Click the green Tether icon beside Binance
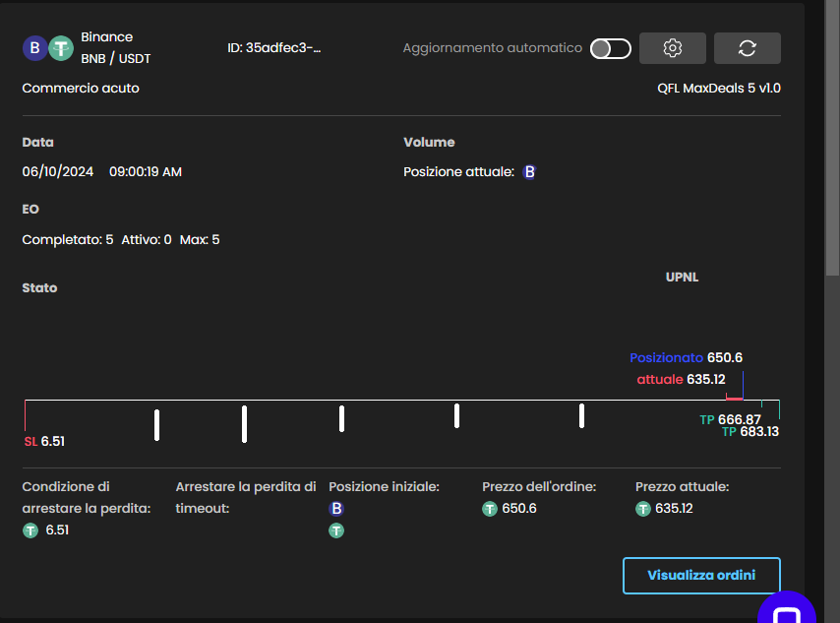Image resolution: width=840 pixels, height=623 pixels. pyautogui.click(x=61, y=48)
